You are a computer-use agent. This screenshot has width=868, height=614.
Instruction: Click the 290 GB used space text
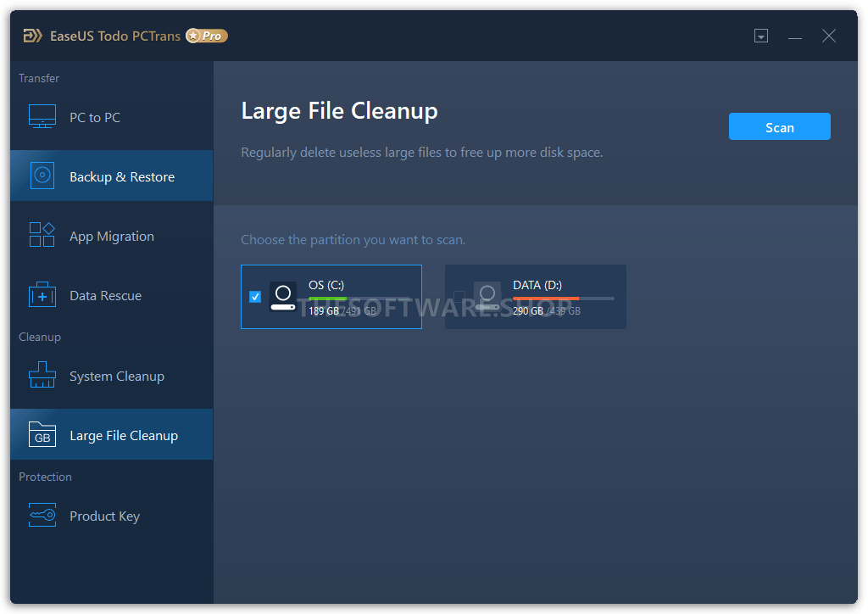(x=528, y=310)
